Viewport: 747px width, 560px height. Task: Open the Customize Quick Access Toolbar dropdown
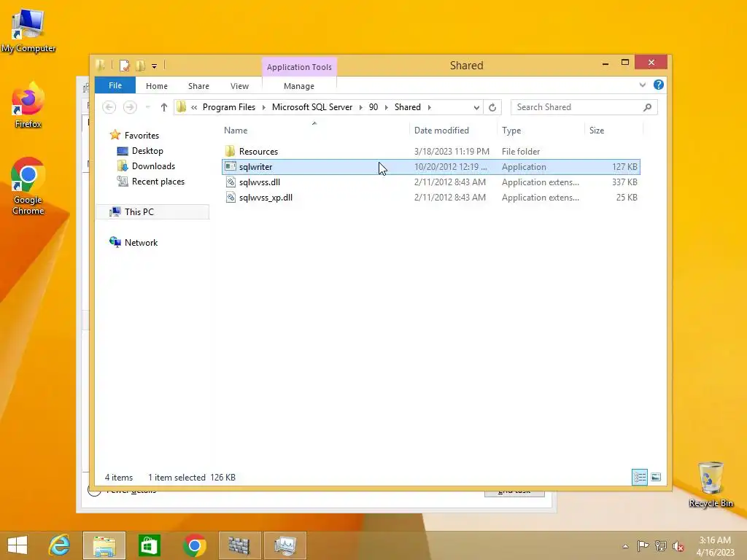pyautogui.click(x=155, y=66)
